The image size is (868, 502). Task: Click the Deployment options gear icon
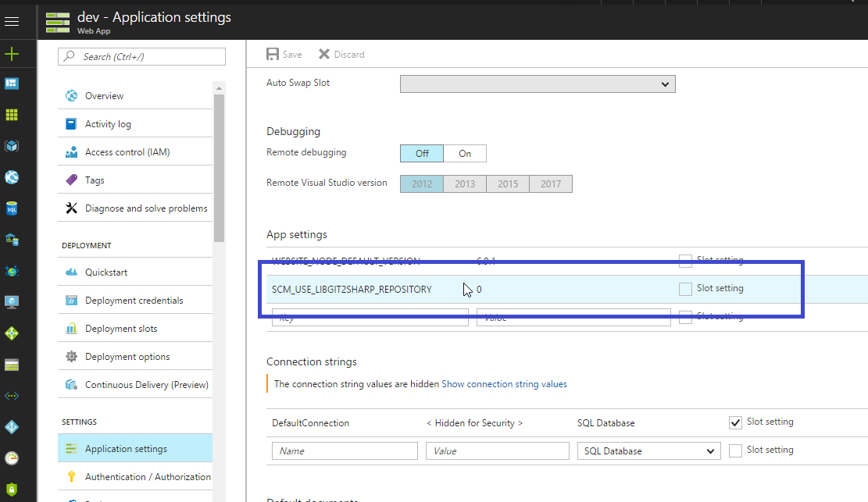72,357
